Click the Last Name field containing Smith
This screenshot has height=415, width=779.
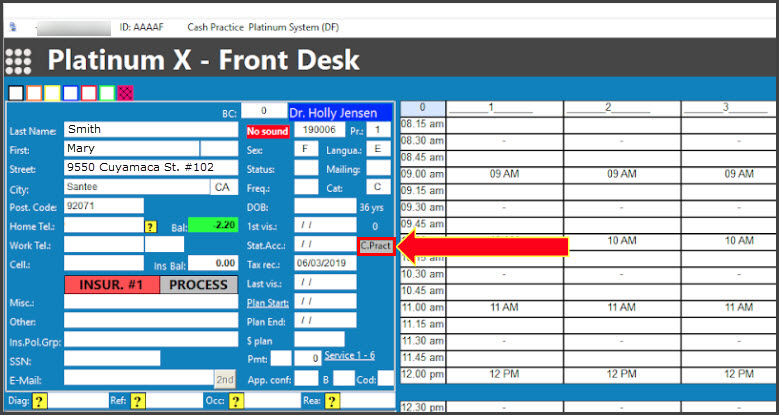coord(151,129)
